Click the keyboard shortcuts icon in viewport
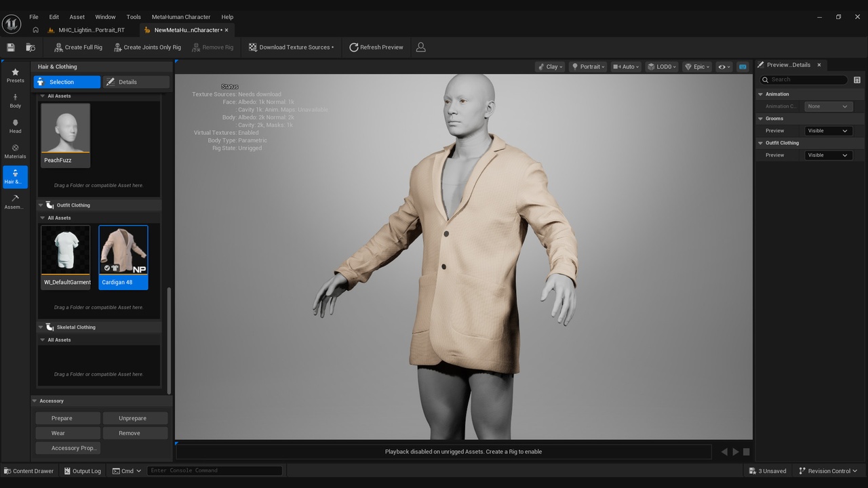Viewport: 868px width, 488px height. 743,66
